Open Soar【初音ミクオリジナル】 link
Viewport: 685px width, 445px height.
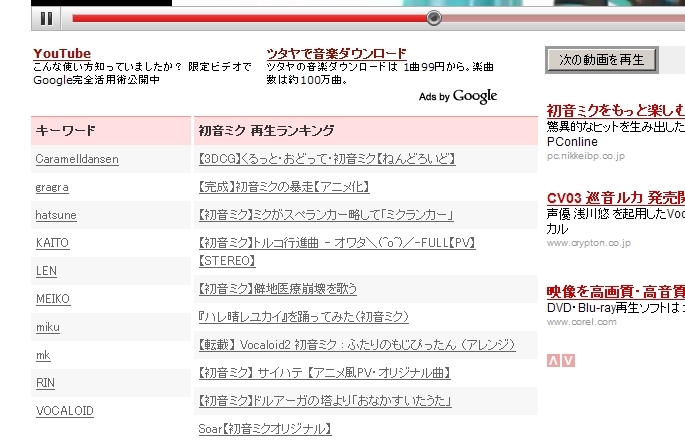(x=265, y=429)
